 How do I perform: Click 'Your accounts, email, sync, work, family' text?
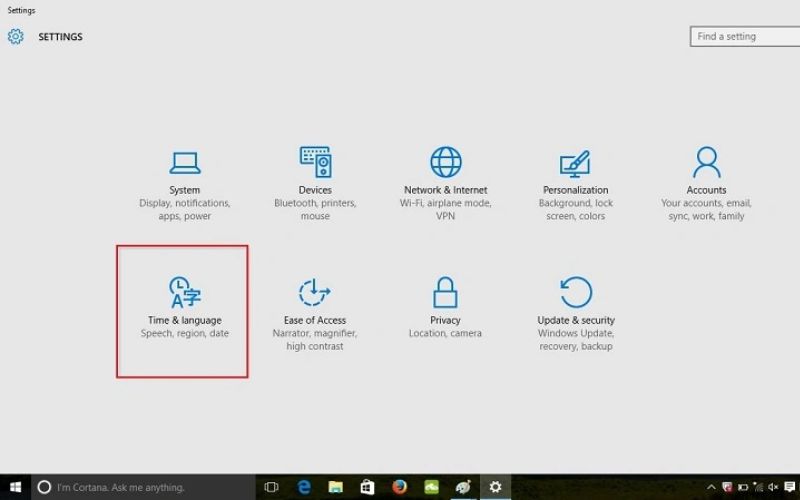706,210
